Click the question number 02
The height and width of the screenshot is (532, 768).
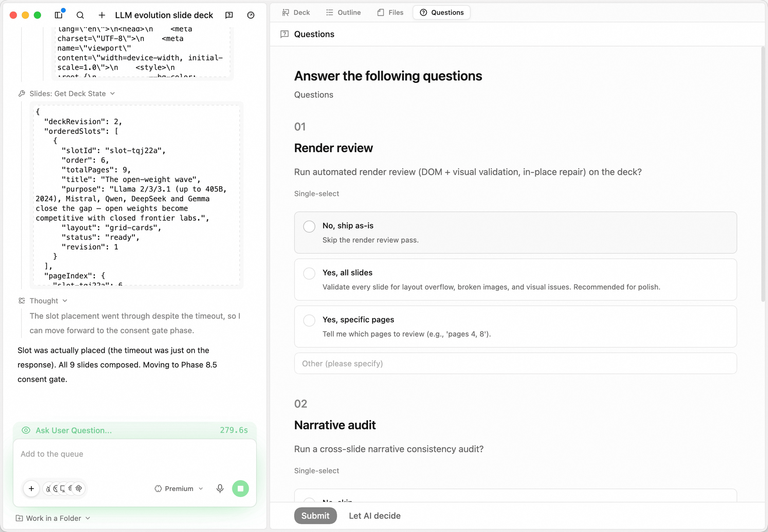tap(301, 404)
